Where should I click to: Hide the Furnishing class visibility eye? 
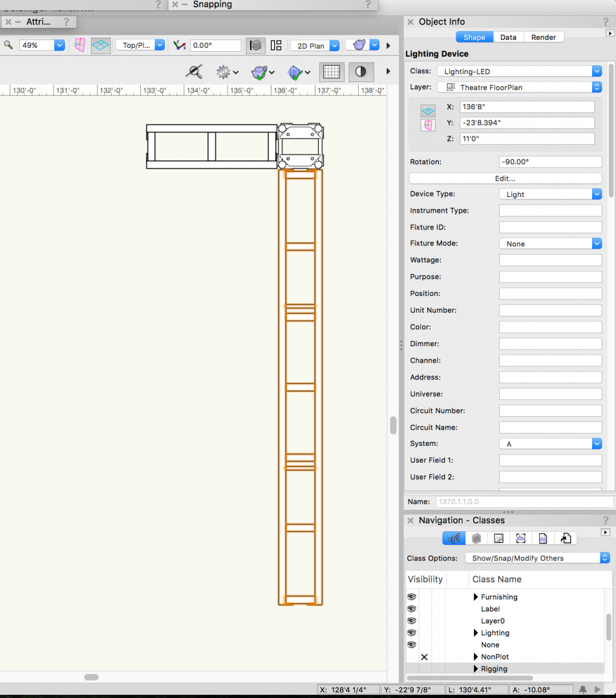[412, 597]
